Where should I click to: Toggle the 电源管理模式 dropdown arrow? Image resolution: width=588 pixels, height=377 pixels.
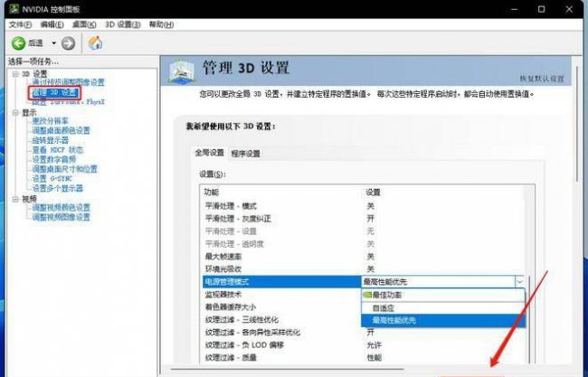520,282
